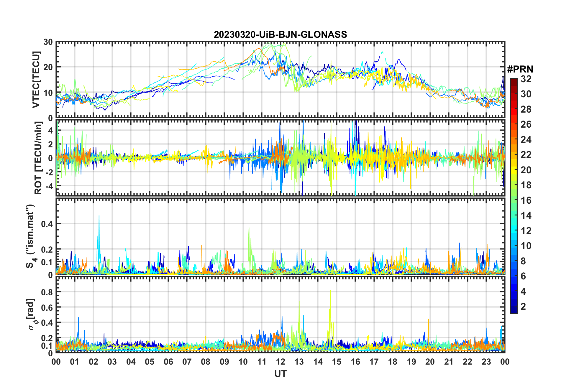Click the x-axis hour label 12
This screenshot has width=561, height=392.
pyautogui.click(x=280, y=362)
